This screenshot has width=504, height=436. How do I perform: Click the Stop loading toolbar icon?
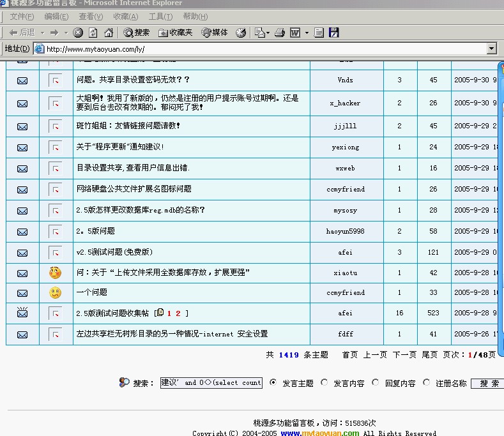tap(78, 33)
